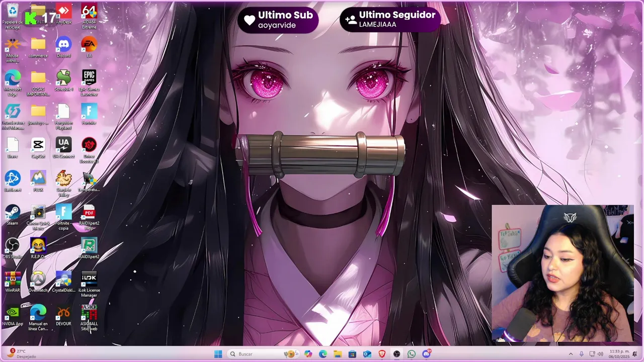
Task: Open File Explorer from the taskbar
Action: [x=338, y=354]
